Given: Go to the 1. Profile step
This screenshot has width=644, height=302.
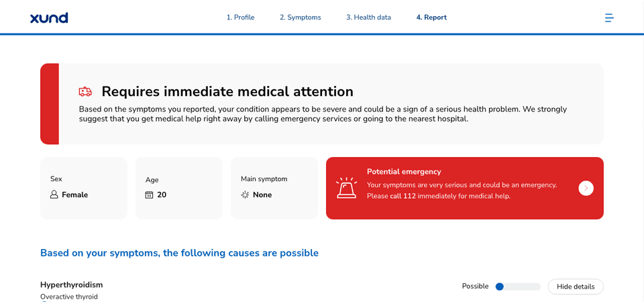Looking at the screenshot, I should point(241,17).
